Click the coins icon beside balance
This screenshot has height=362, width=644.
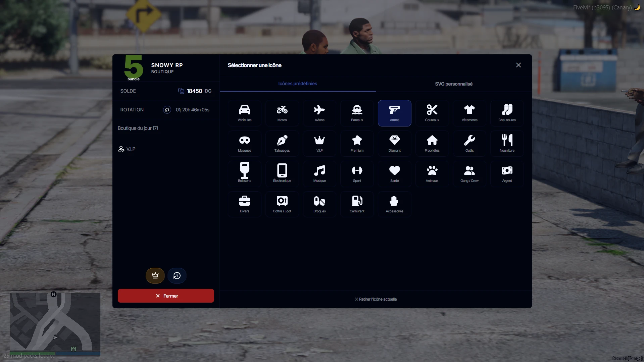[181, 91]
